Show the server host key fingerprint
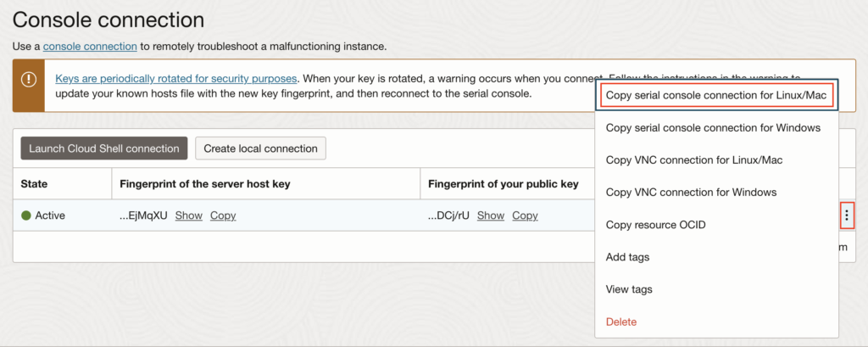The image size is (868, 347). click(189, 215)
